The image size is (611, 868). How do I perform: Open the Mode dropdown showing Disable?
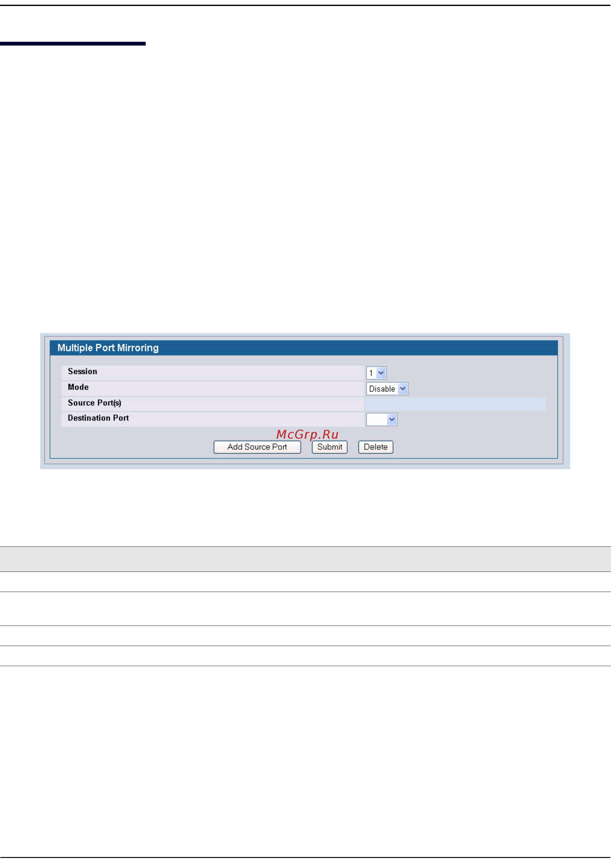coord(387,389)
